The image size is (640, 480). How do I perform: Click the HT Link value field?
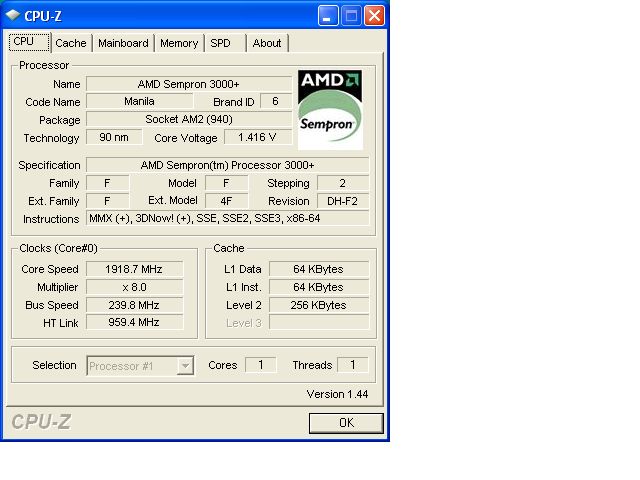[134, 322]
